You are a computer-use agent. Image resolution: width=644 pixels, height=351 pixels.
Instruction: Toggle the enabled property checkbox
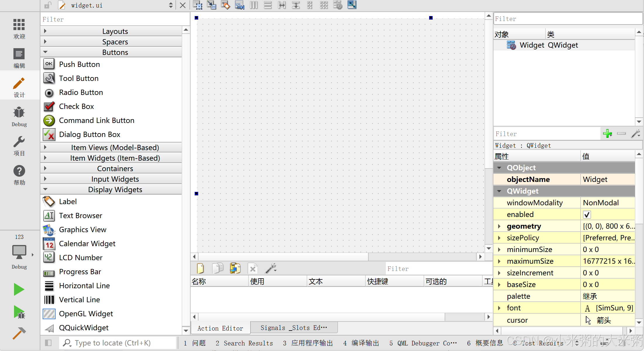tap(587, 215)
